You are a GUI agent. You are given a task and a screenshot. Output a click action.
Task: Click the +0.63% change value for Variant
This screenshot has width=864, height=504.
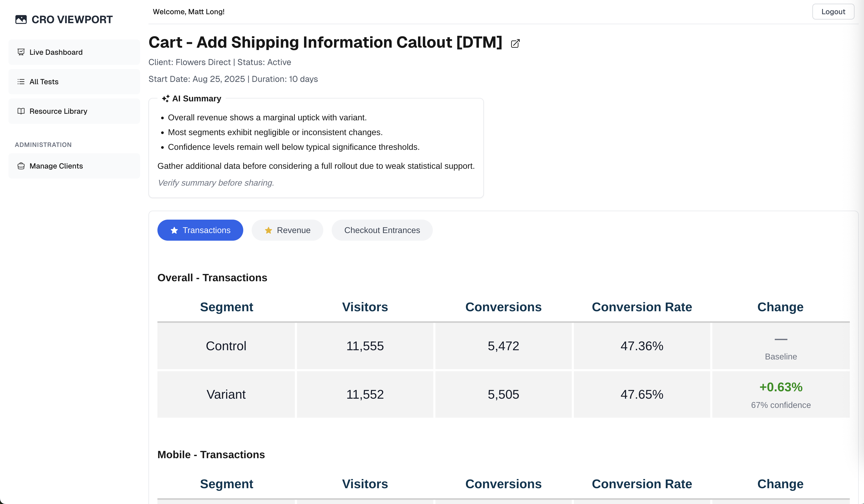tap(781, 387)
